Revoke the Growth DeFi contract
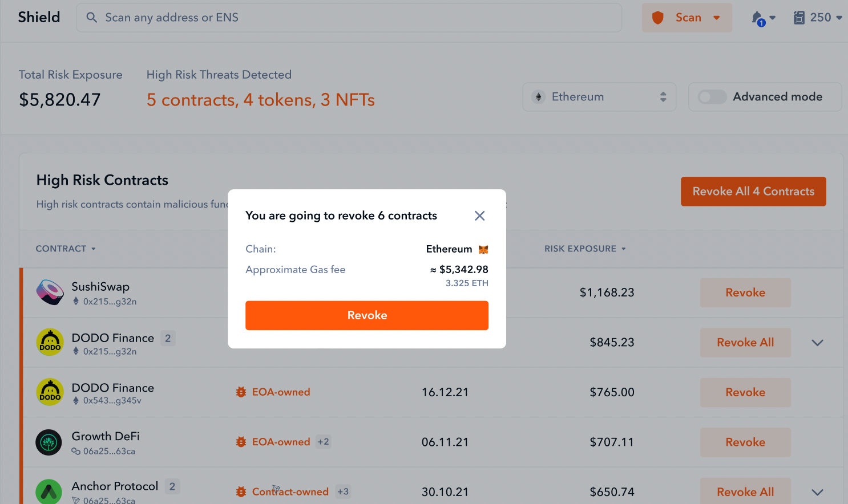This screenshot has height=504, width=848. 745,442
